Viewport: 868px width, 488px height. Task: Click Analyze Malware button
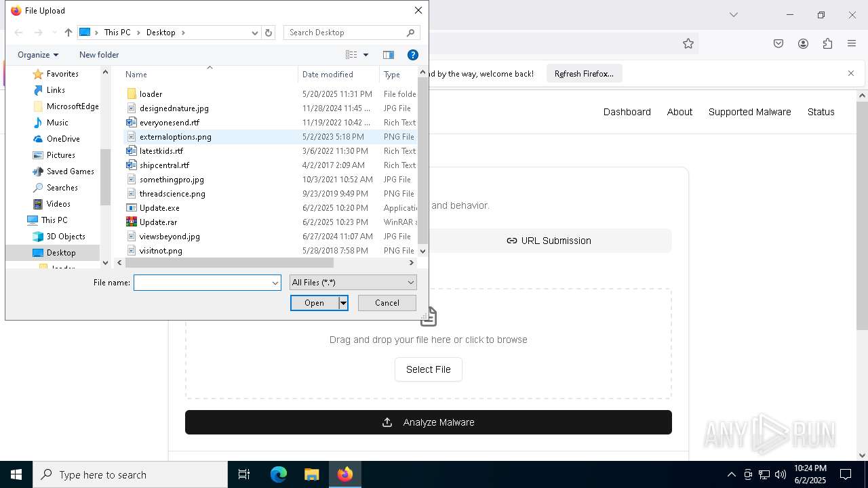(x=429, y=422)
